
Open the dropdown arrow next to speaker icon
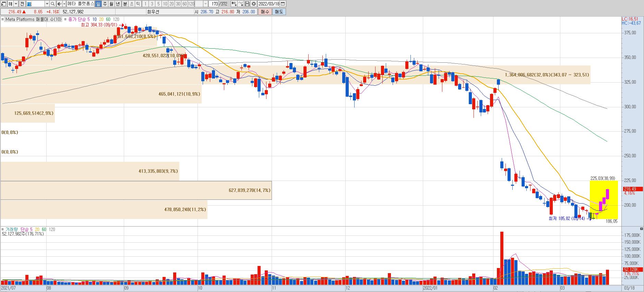click(x=64, y=4)
